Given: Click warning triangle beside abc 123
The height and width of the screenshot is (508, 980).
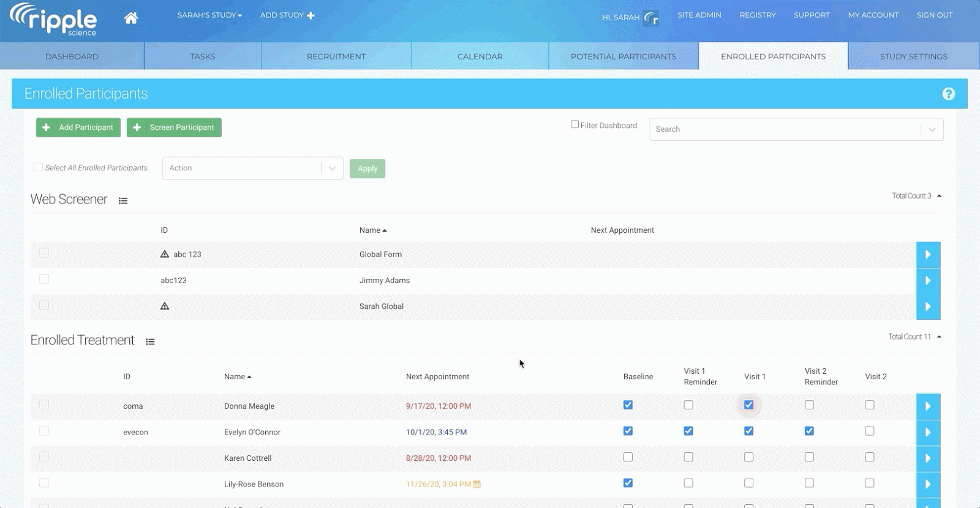Looking at the screenshot, I should [x=165, y=254].
